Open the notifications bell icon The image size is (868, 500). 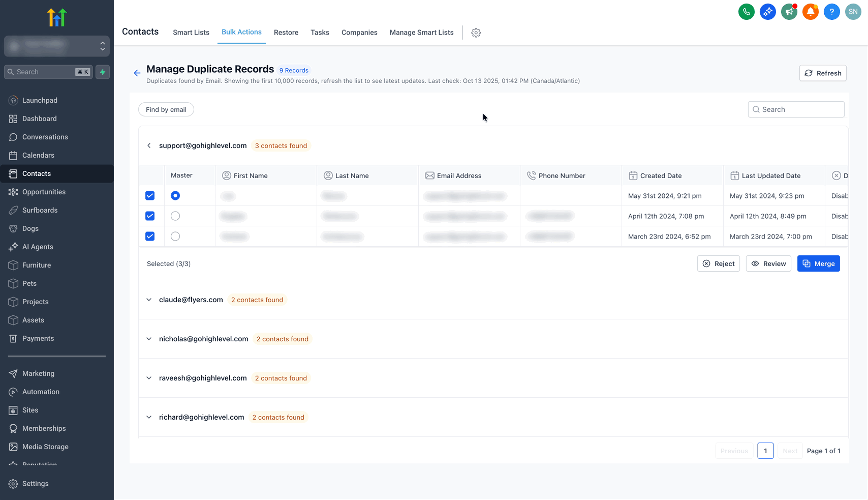click(810, 12)
